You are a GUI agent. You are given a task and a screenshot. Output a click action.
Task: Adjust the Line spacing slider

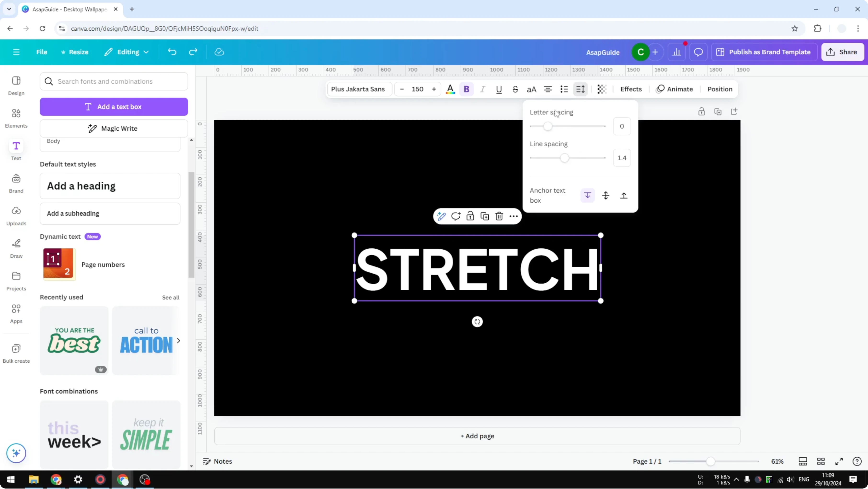(565, 157)
